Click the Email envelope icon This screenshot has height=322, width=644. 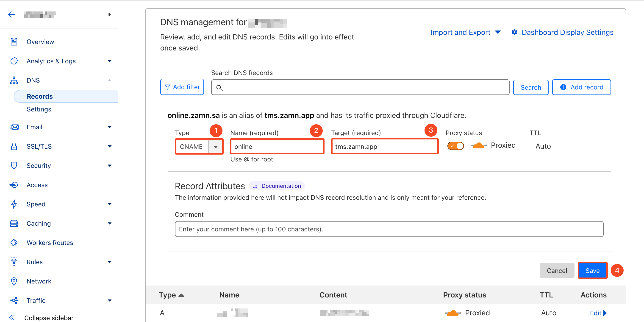point(14,127)
